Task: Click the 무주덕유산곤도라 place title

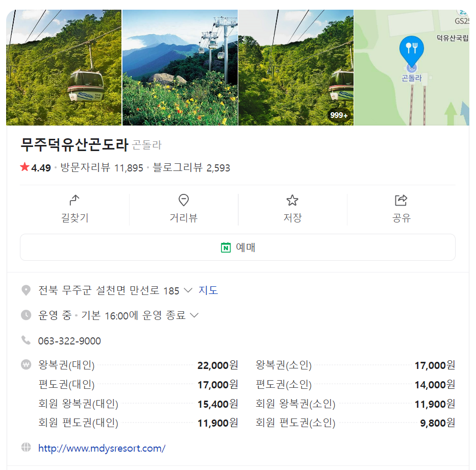Action: (74, 144)
